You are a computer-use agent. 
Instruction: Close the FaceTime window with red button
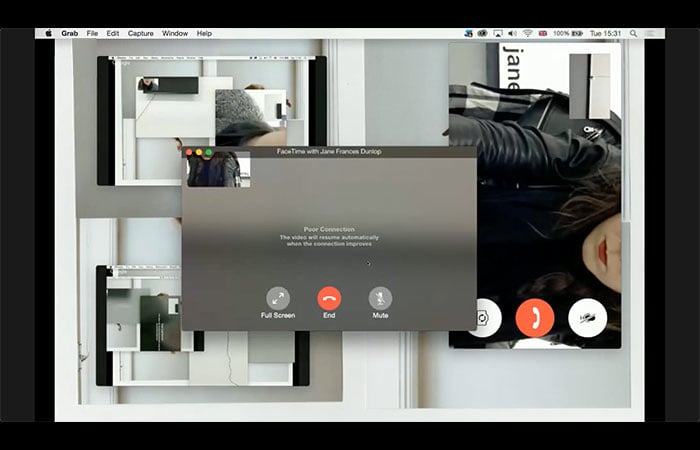[189, 152]
